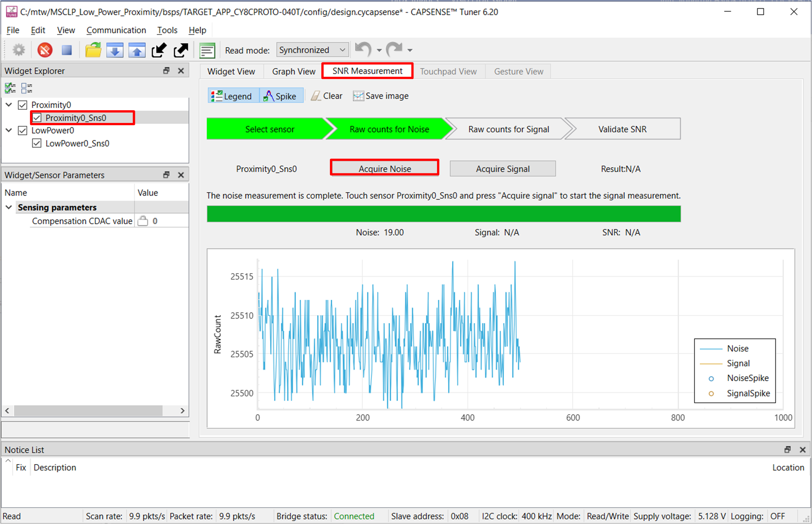The width and height of the screenshot is (812, 524).
Task: Click the Compensation CDAC value field
Action: click(x=162, y=221)
